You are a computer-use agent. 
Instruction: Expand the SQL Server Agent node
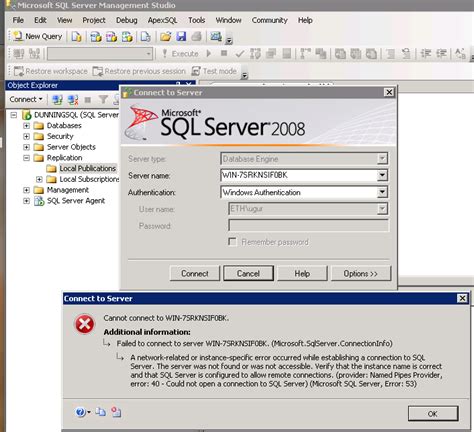coord(26,201)
